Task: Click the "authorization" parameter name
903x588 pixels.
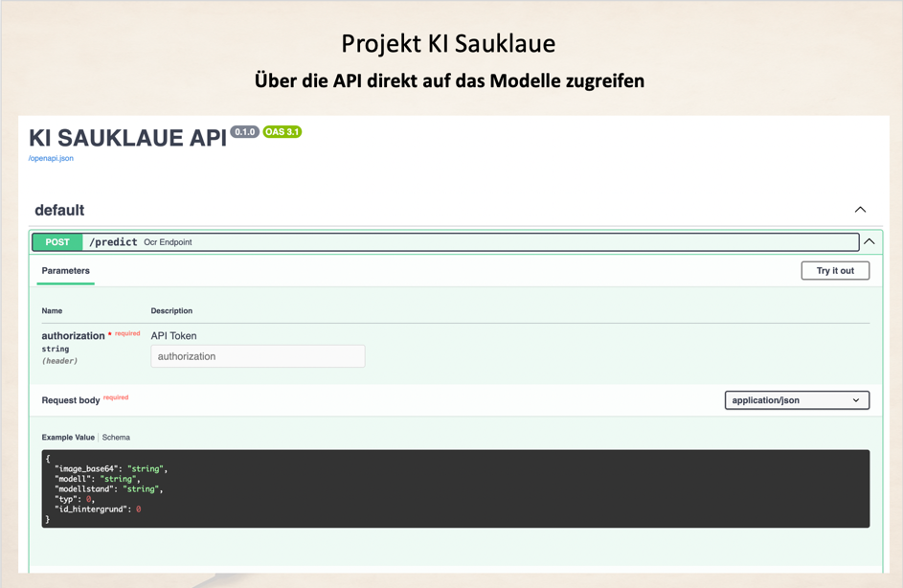Action: pyautogui.click(x=73, y=336)
